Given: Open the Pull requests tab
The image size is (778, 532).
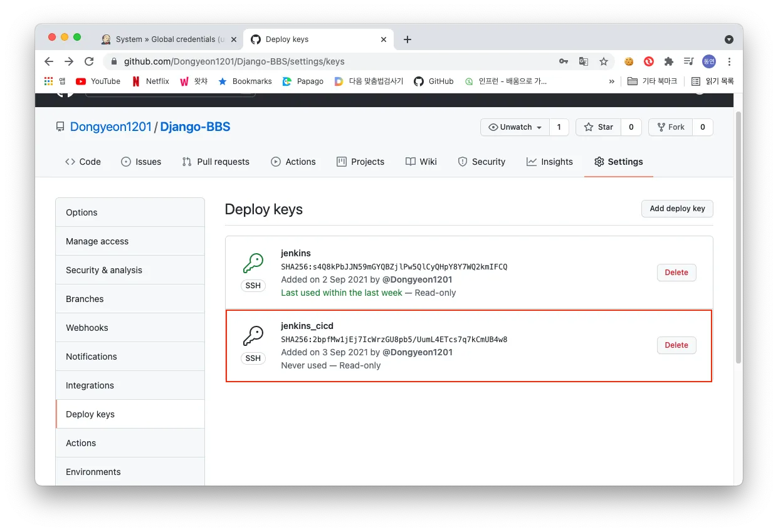Looking at the screenshot, I should [216, 162].
